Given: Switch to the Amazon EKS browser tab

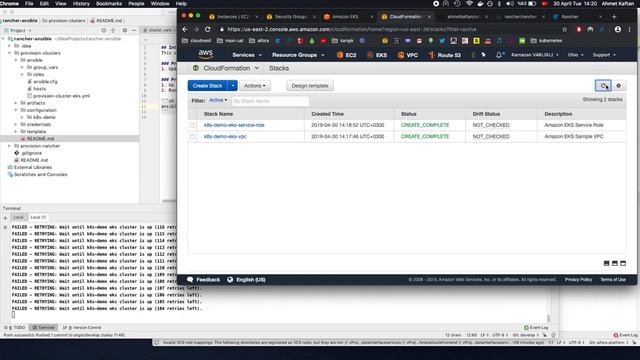Looking at the screenshot, I should pyautogui.click(x=348, y=17).
